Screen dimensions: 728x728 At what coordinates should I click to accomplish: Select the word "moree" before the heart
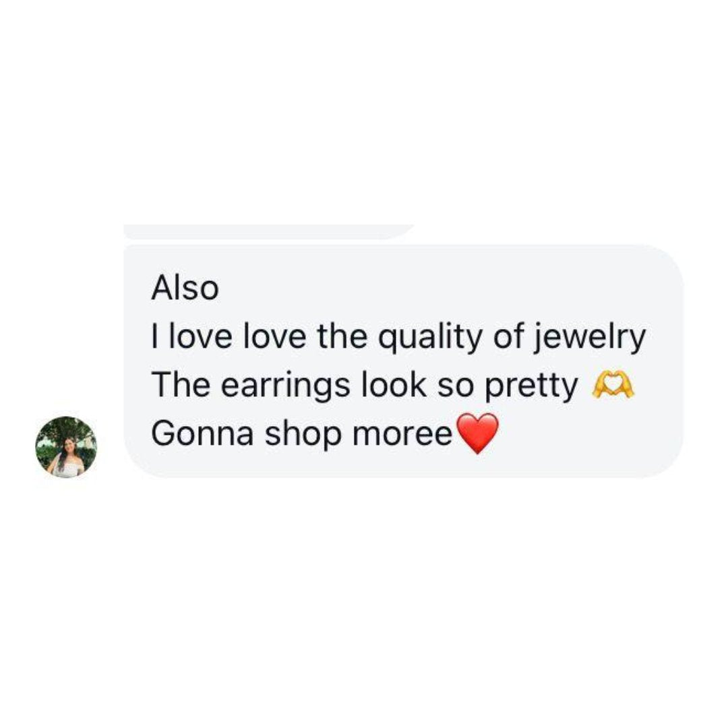[402, 435]
